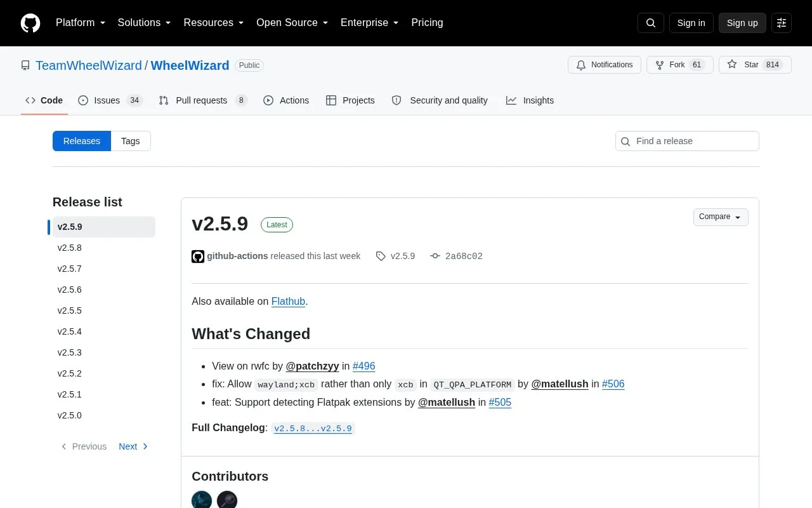This screenshot has width=812, height=508.
Task: Open Security and quality tab
Action: (440, 100)
